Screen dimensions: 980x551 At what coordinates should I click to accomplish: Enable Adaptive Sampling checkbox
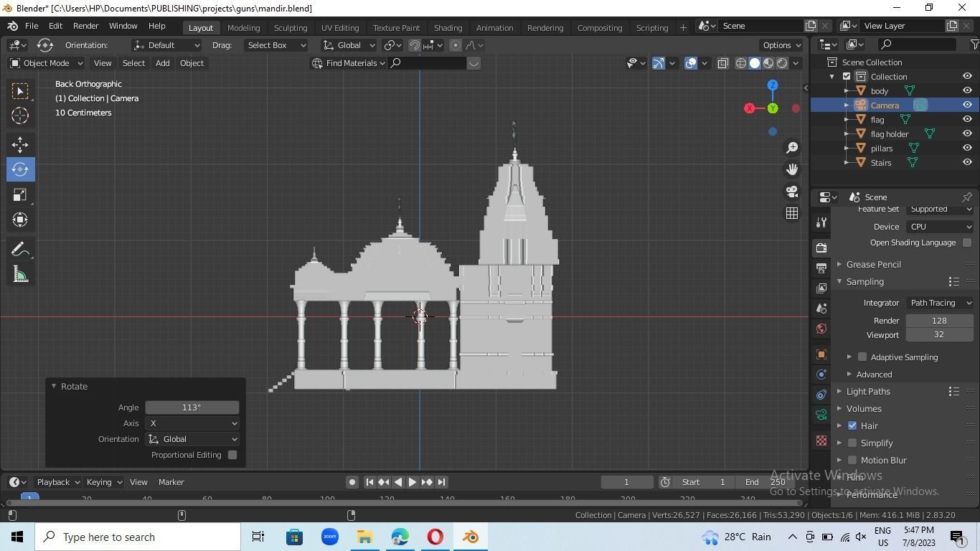tap(862, 357)
